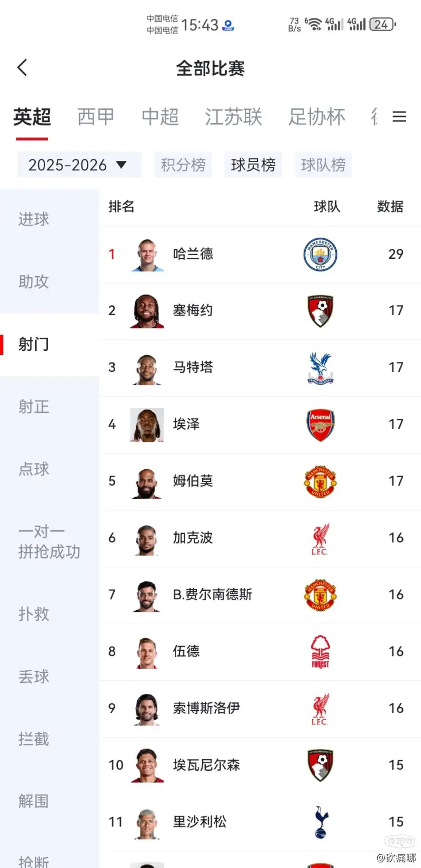Open 姆伯莫's player photo
Screen dimensions: 421x868
coord(147,481)
